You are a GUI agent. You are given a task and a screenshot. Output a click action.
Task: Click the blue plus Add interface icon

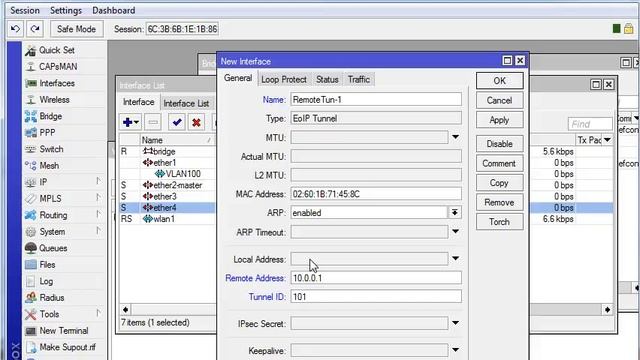tap(131, 122)
